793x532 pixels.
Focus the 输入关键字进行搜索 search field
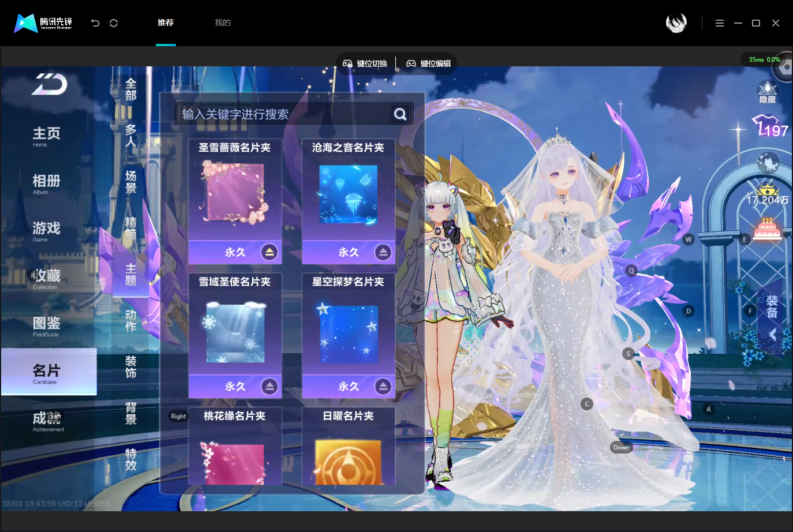pyautogui.click(x=283, y=114)
